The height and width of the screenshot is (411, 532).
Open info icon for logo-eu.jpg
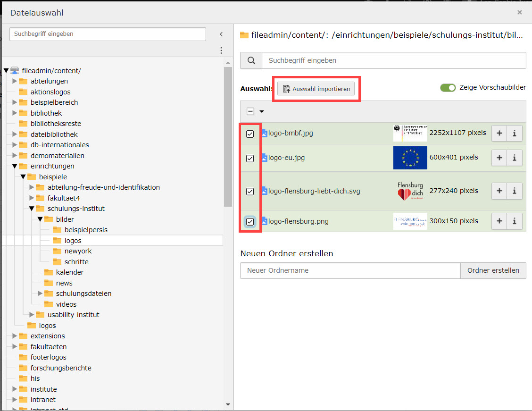pyautogui.click(x=515, y=158)
